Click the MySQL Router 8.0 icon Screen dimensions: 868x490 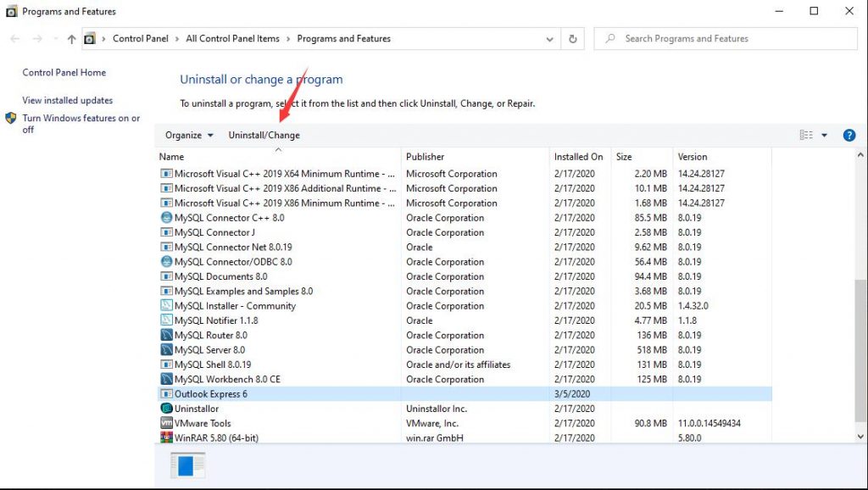tap(166, 335)
